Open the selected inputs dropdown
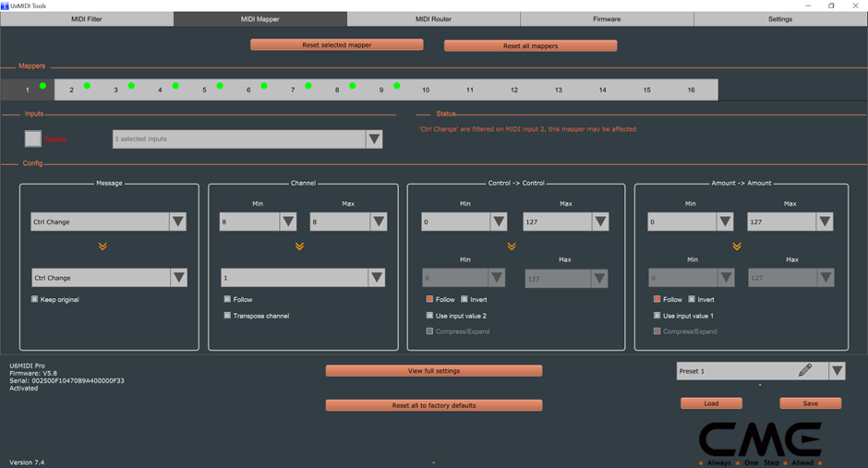Screen dimensions: 868x468 coord(374,139)
